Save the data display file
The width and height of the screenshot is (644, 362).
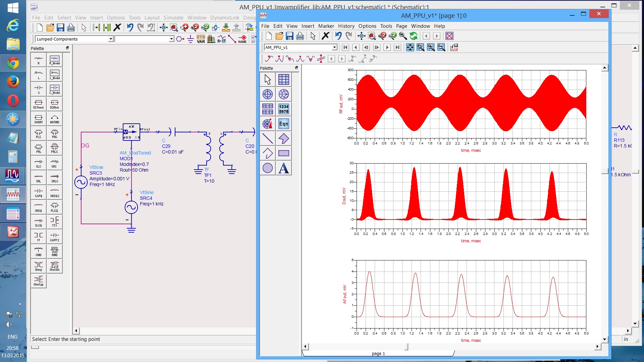(290, 36)
